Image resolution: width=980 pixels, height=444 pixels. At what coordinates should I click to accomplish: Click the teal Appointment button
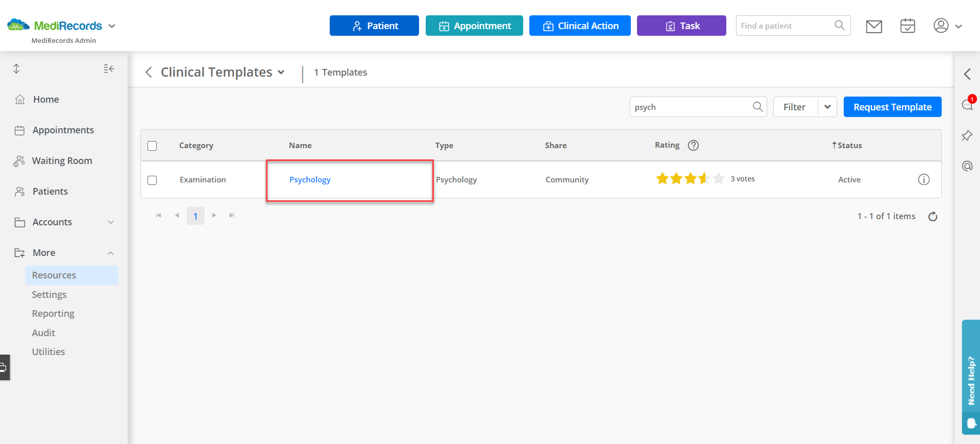click(x=474, y=26)
